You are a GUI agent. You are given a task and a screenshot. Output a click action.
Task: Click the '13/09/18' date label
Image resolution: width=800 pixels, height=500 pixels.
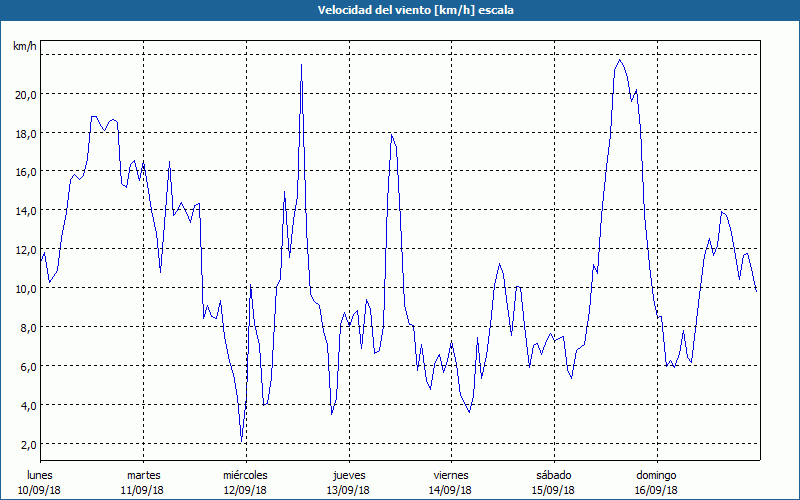pos(348,490)
